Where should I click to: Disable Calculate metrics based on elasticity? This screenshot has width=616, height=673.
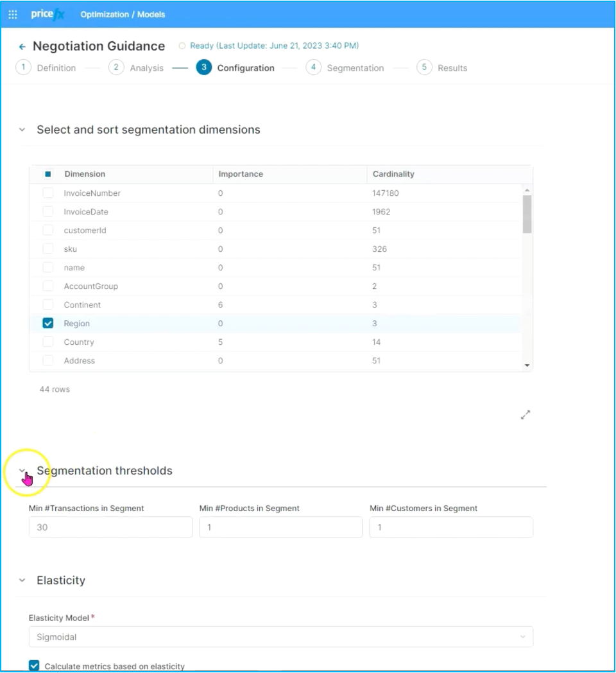pyautogui.click(x=34, y=666)
